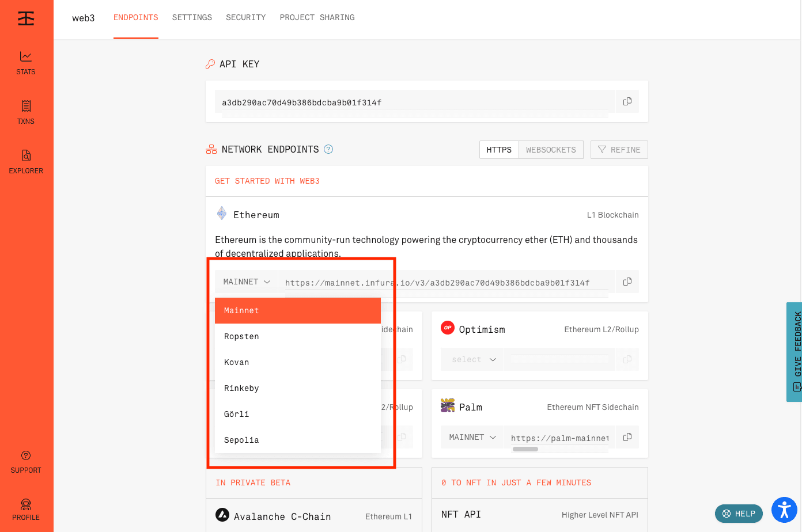Open the Support page in sidebar
The width and height of the screenshot is (802, 532).
[x=26, y=462]
